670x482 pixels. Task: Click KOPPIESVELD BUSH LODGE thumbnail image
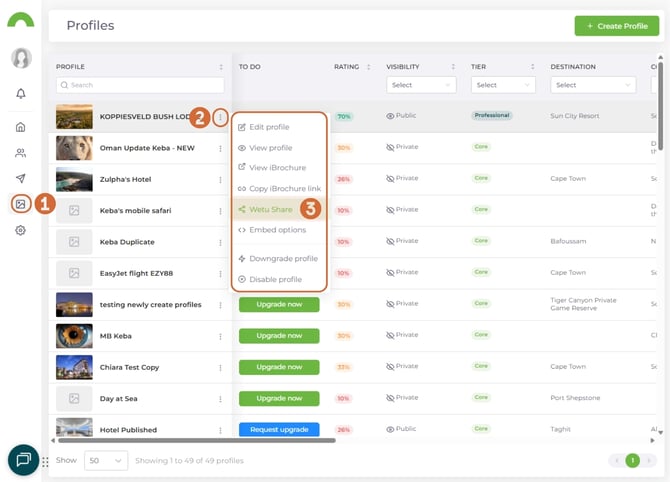click(x=74, y=117)
